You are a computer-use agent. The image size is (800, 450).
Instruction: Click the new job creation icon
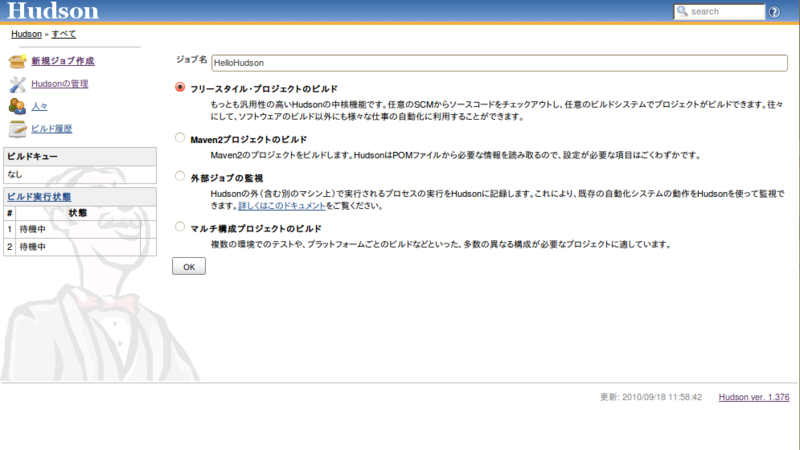(17, 61)
